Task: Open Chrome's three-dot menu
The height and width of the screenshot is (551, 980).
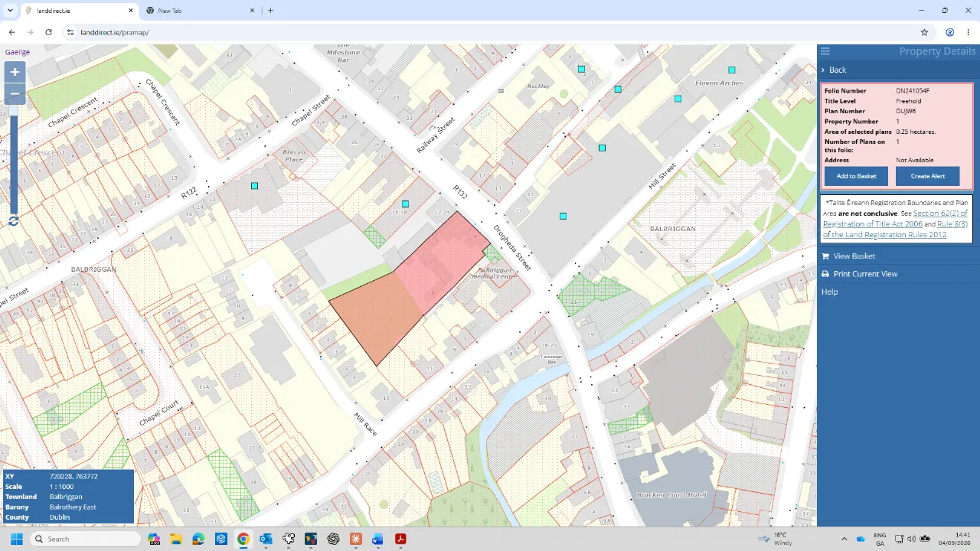Action: (969, 32)
